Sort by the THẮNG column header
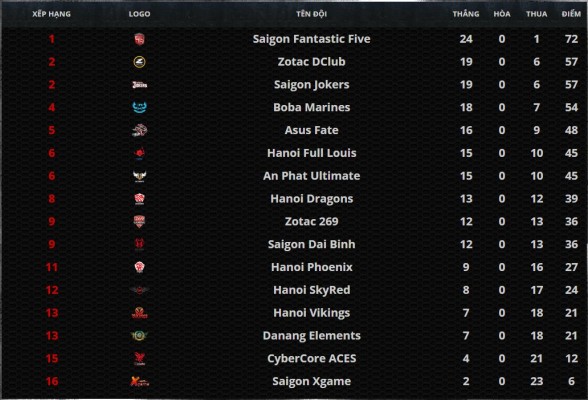This screenshot has height=400, width=588. (x=466, y=14)
